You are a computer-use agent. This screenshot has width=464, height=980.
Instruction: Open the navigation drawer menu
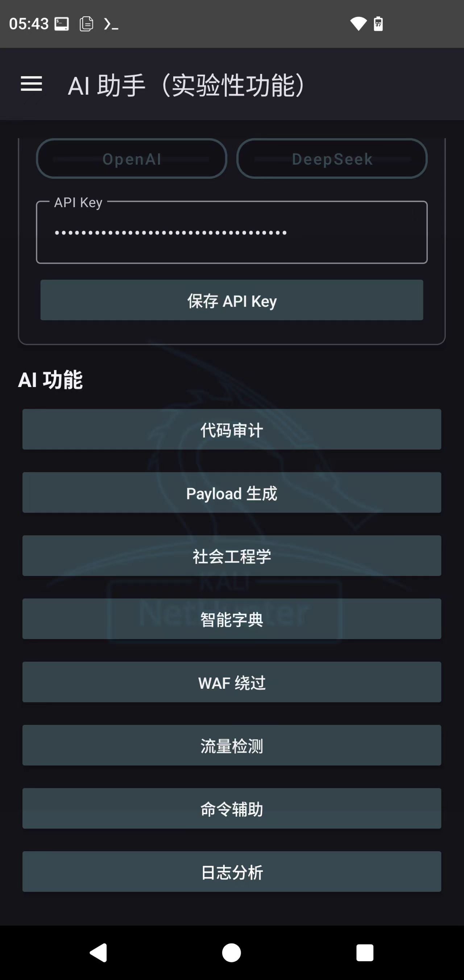pyautogui.click(x=32, y=85)
